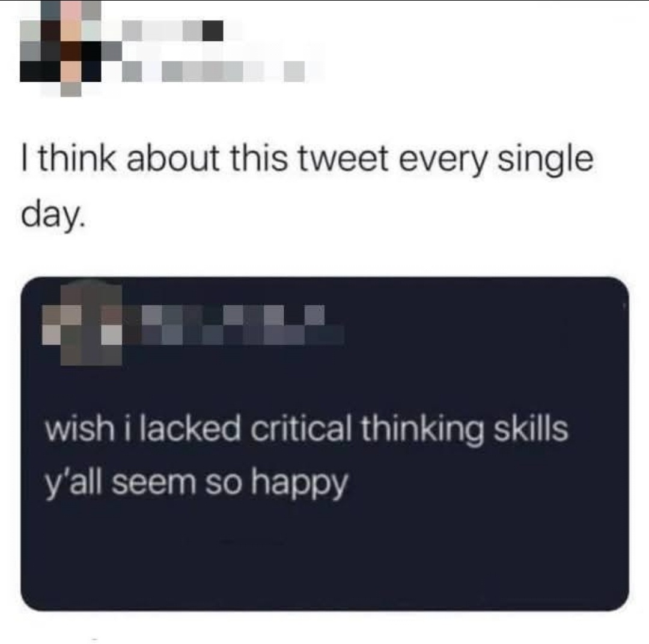Open the poster's pixelated profile avatar
Screen dimensions: 649x644
coord(61,49)
